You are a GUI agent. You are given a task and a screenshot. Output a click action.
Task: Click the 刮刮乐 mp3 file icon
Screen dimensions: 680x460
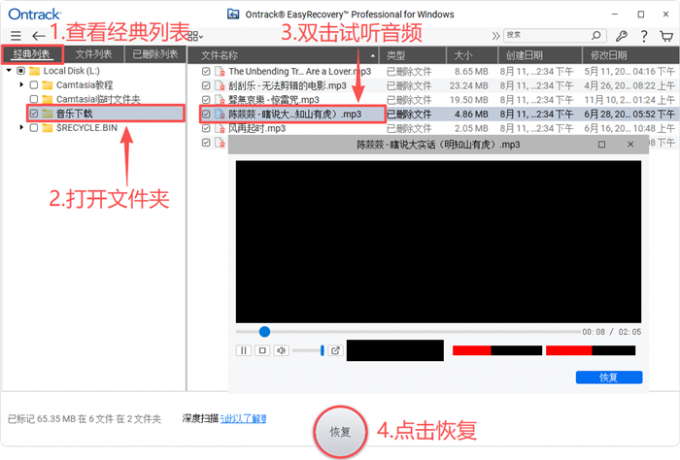click(x=220, y=86)
